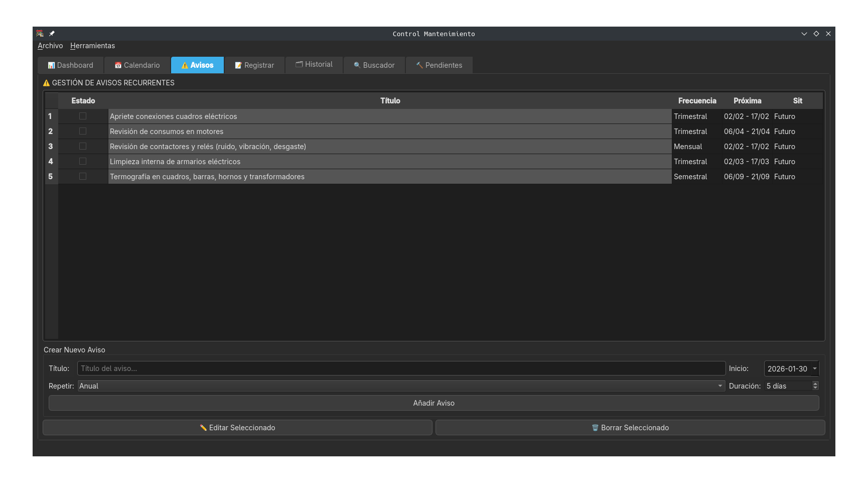Sort table by Frecuencia column header
This screenshot has width=868, height=495.
point(697,101)
